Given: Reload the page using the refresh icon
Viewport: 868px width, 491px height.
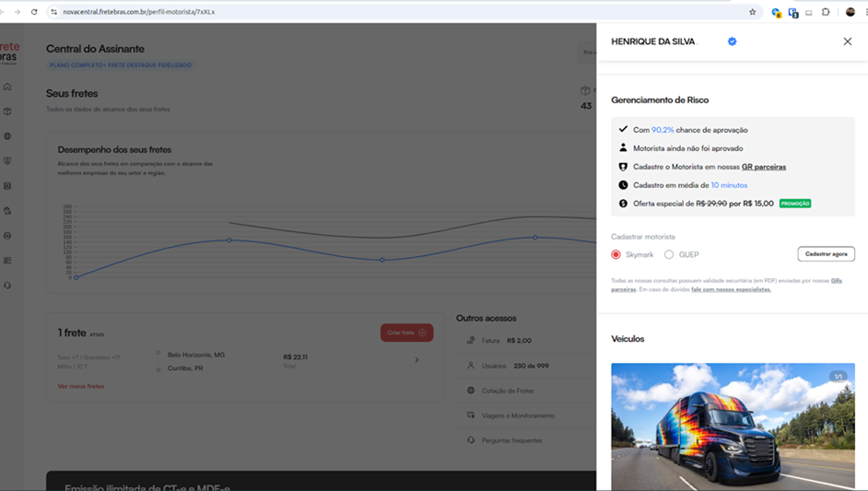Looking at the screenshot, I should [34, 12].
